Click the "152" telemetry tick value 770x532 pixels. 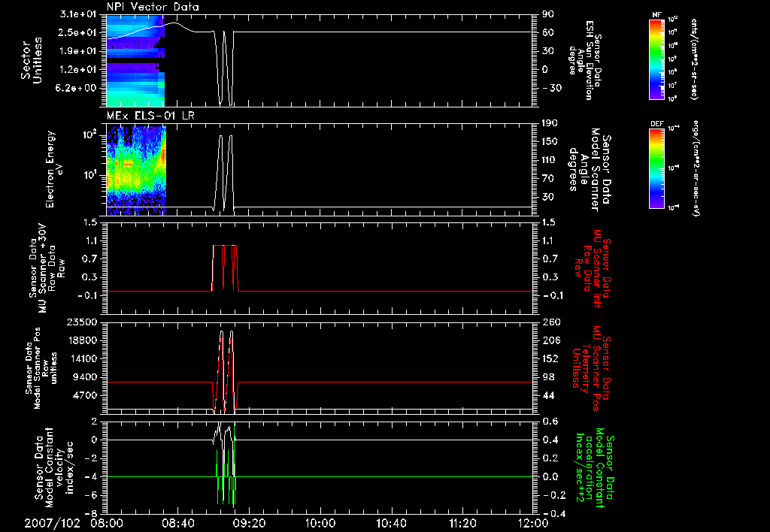550,358
